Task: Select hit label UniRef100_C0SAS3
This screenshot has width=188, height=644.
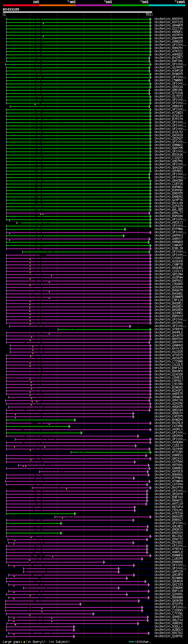Action: pos(169,258)
